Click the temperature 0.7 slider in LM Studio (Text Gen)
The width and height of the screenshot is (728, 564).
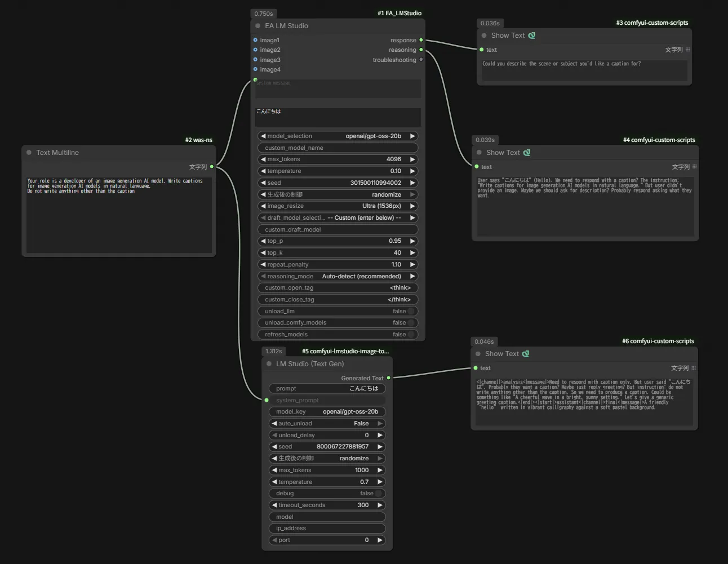tap(327, 482)
